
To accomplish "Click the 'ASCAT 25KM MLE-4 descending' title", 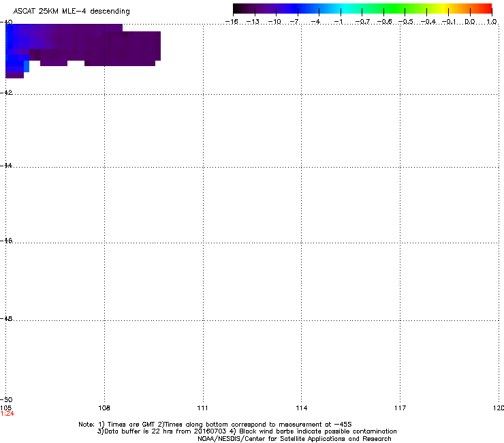I will pyautogui.click(x=72, y=12).
